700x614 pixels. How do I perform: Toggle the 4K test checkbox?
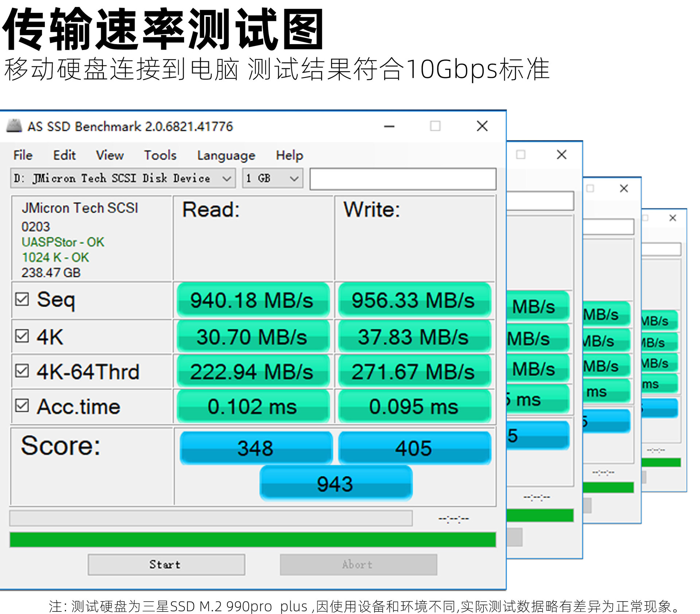[22, 336]
